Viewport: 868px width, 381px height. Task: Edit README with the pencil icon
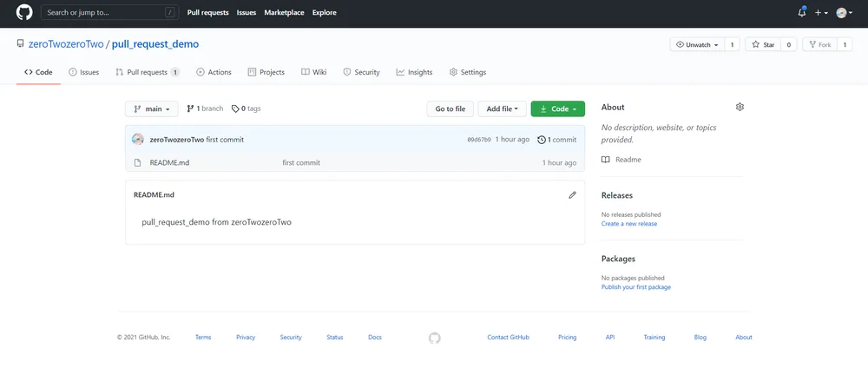[572, 195]
